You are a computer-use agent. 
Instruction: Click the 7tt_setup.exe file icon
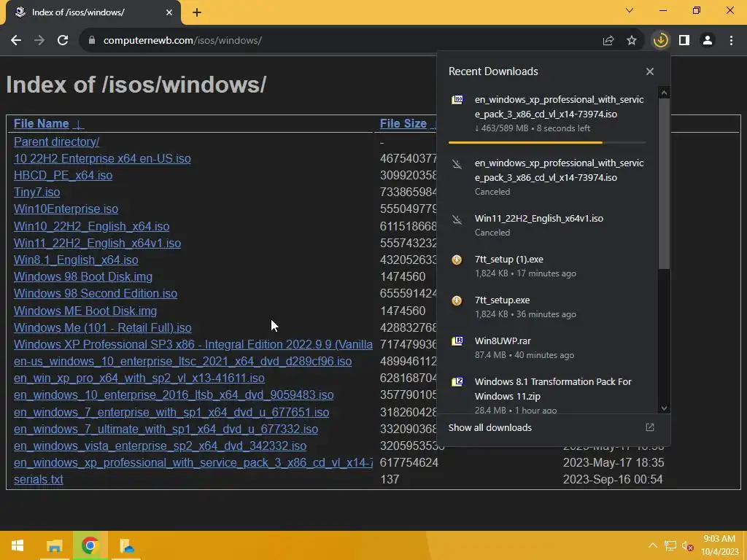click(457, 300)
